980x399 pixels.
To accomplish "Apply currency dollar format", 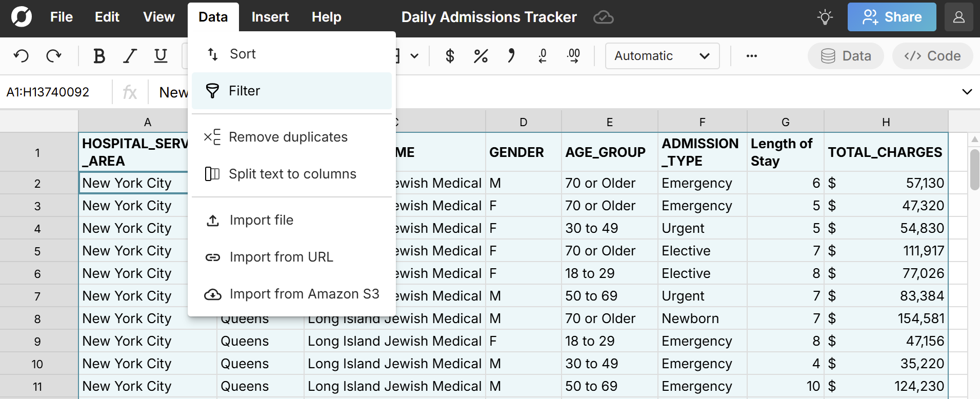I will tap(450, 56).
